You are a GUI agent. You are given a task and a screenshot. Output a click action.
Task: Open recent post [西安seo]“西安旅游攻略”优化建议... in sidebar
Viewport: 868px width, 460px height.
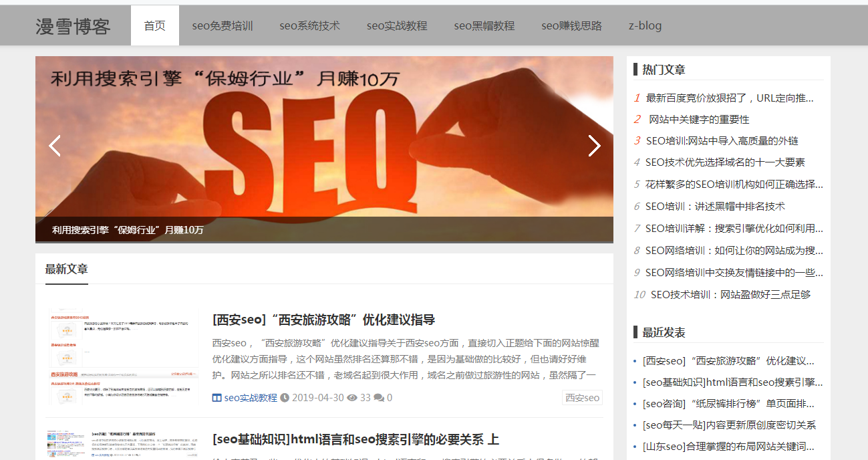tap(728, 361)
